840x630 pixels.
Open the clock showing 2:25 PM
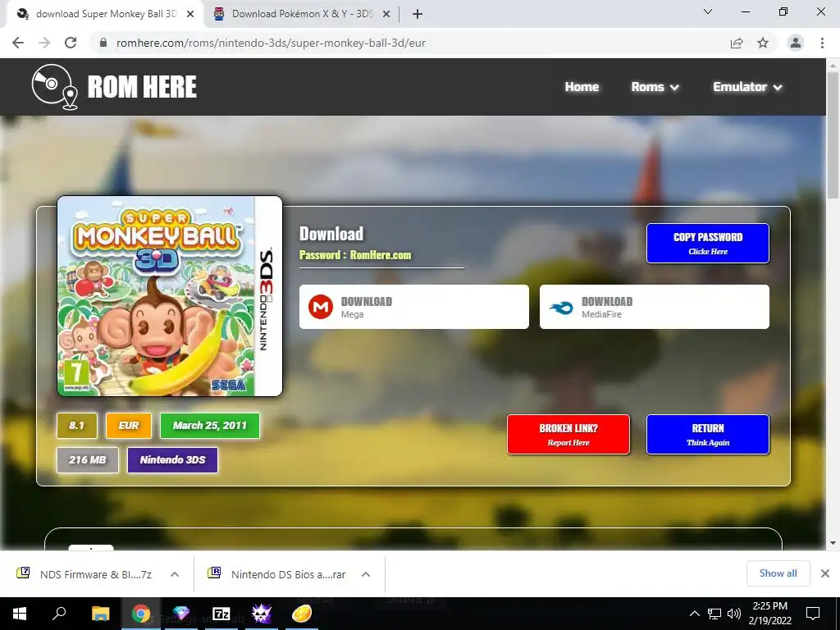769,614
